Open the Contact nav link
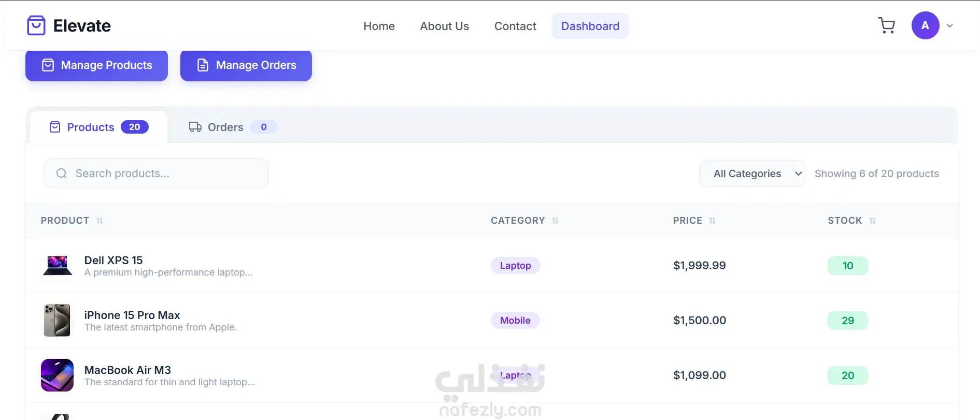Screen dimensions: 980x420 click(x=515, y=26)
